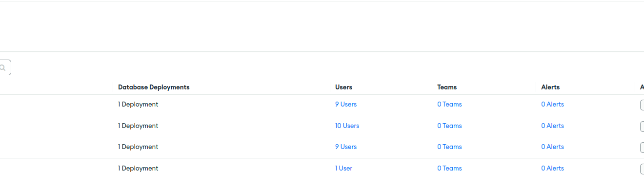Select the Users column header

tap(343, 87)
